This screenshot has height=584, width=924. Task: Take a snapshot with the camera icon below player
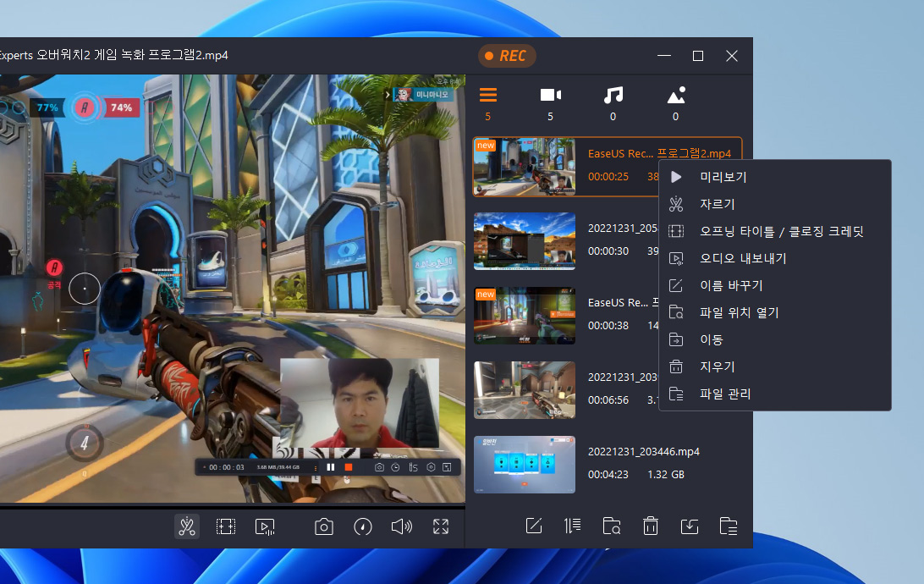pos(323,526)
